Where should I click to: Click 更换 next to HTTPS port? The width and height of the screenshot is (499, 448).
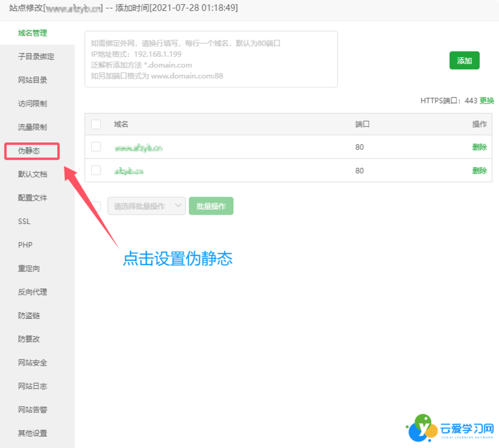[x=487, y=100]
